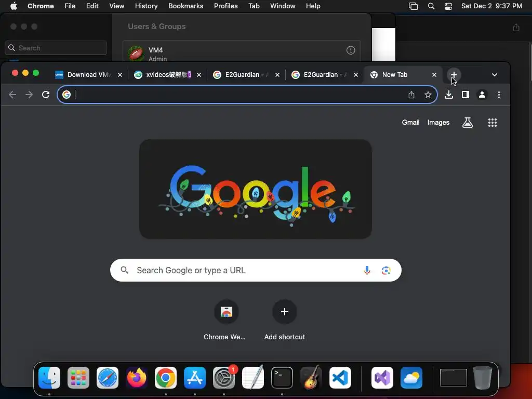This screenshot has width=532, height=399.
Task: Switch to the first E2Guardian tab
Action: tap(247, 75)
